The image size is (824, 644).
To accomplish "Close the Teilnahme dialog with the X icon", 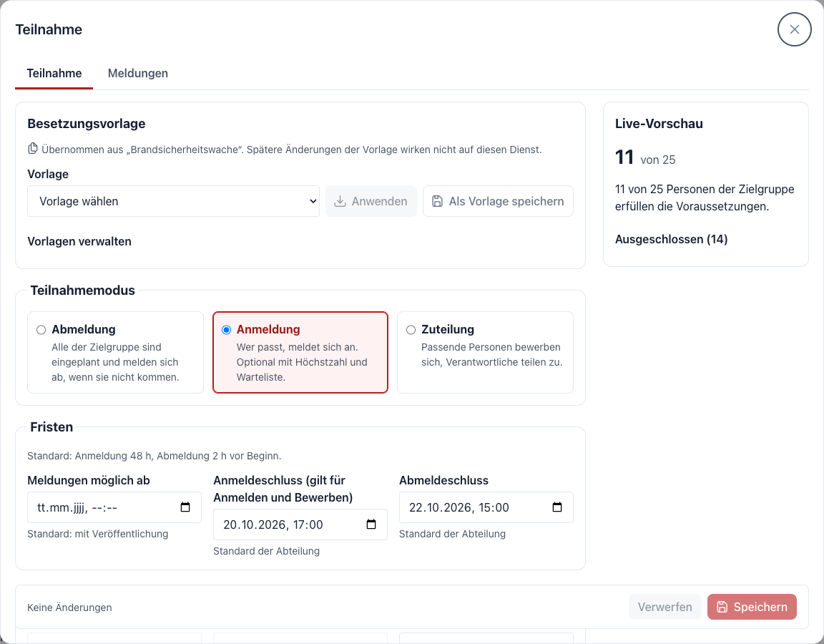I will (794, 29).
